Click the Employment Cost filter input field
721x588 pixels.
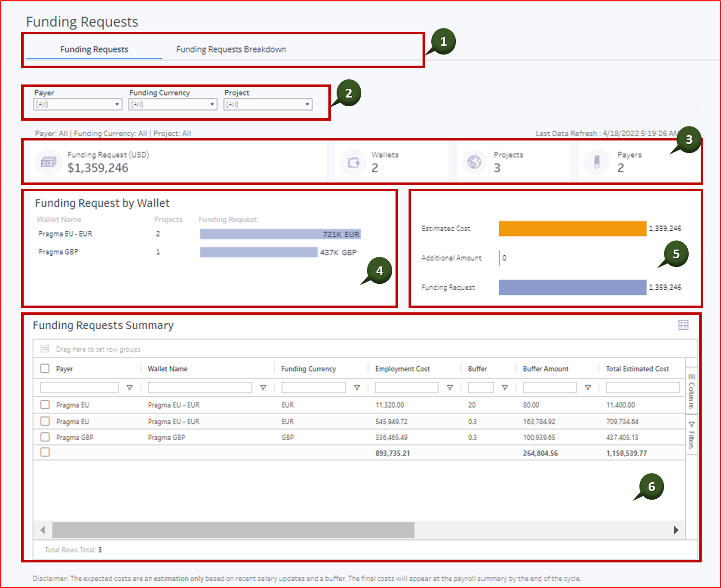(x=408, y=387)
